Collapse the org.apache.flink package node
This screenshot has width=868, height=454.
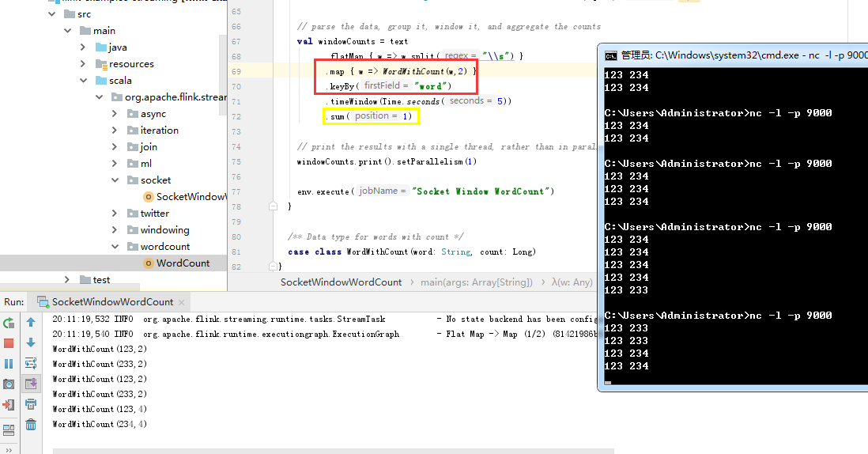[x=100, y=96]
